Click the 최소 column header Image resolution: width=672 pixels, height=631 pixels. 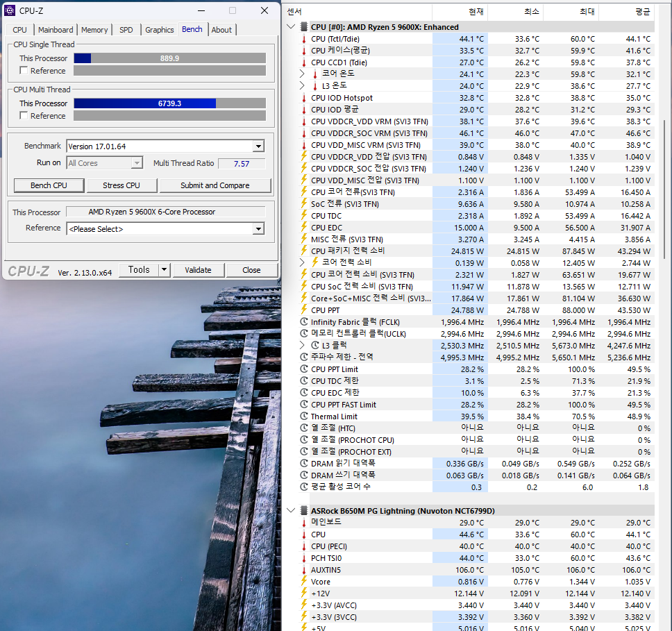(516, 12)
